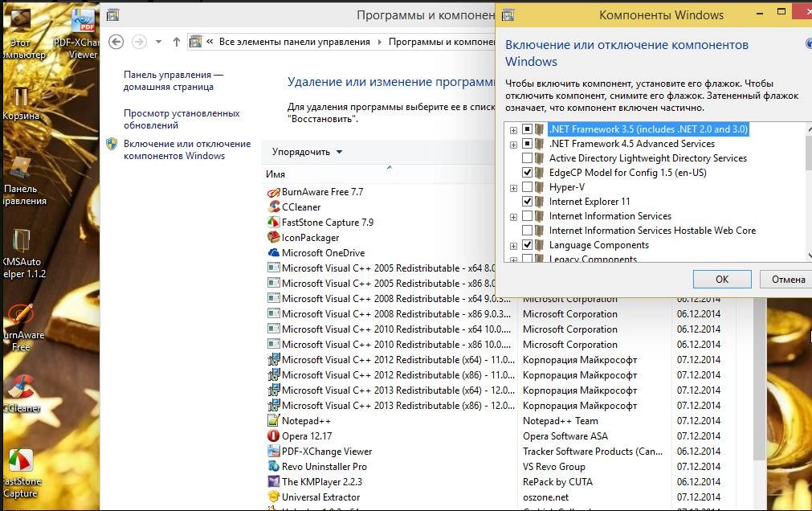Expand .NET Framework 4.5 Advanced Services node

(x=513, y=145)
